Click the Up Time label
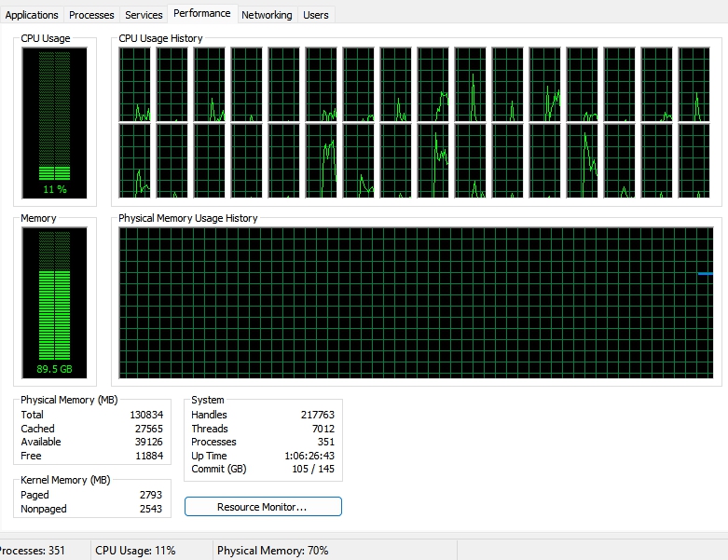The width and height of the screenshot is (728, 560). click(x=209, y=456)
